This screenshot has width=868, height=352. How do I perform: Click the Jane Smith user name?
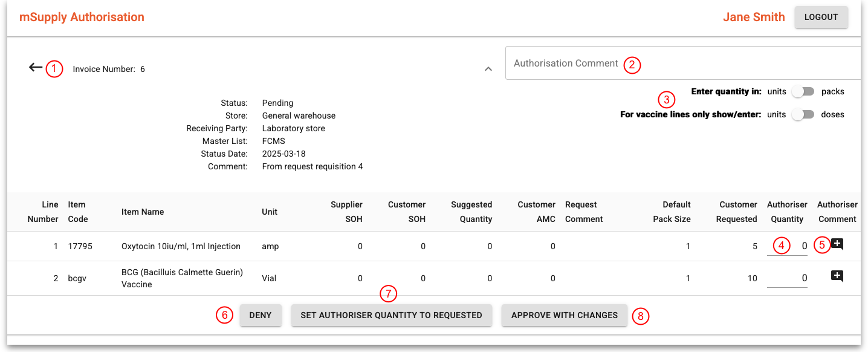point(754,17)
